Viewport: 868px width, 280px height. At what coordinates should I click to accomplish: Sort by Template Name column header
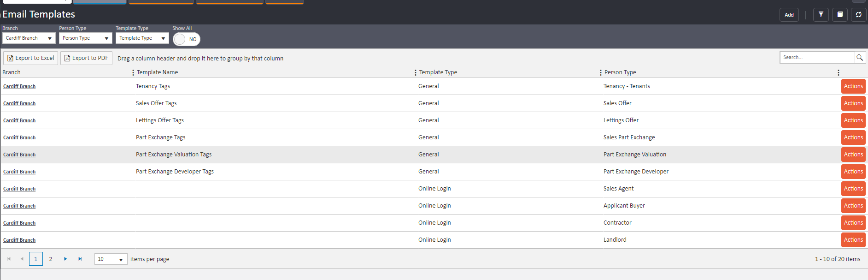tap(158, 72)
